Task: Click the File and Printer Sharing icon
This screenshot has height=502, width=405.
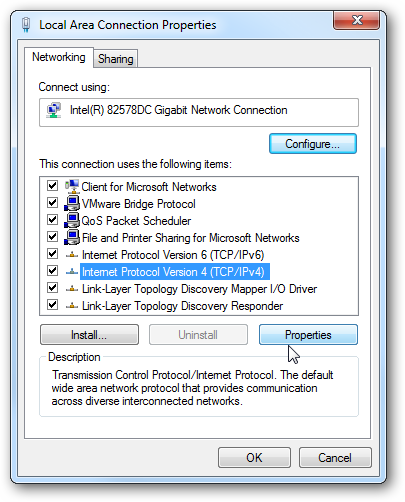Action: (72, 237)
